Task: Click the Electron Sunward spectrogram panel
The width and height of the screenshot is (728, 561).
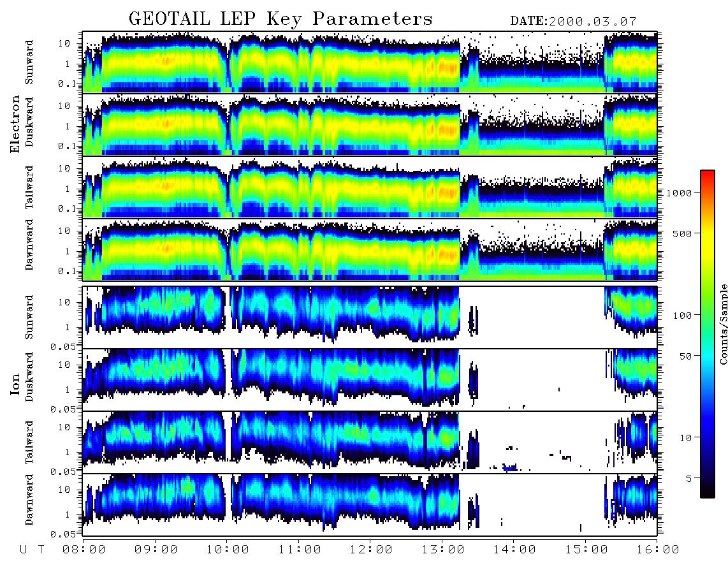Action: (370, 62)
